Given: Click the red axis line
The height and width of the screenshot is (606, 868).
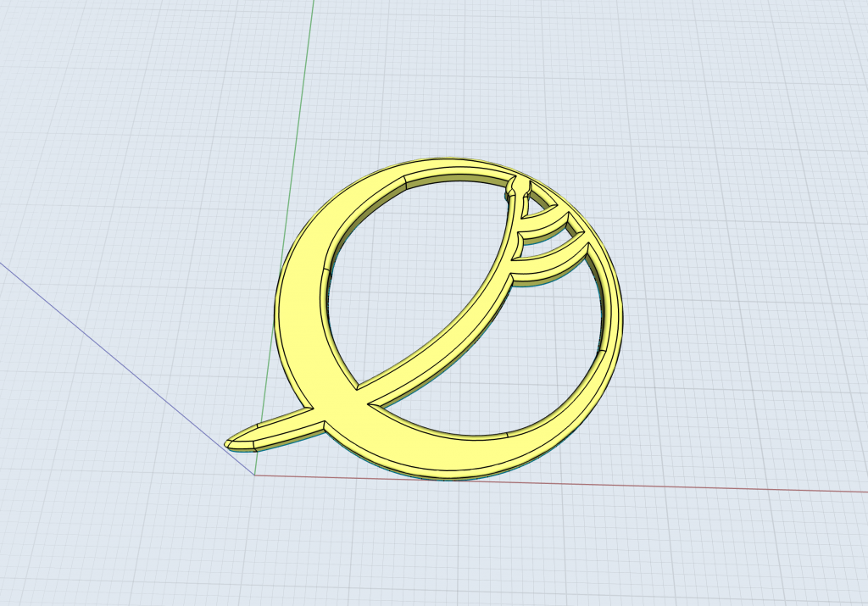Looking at the screenshot, I should pyautogui.click(x=593, y=482).
